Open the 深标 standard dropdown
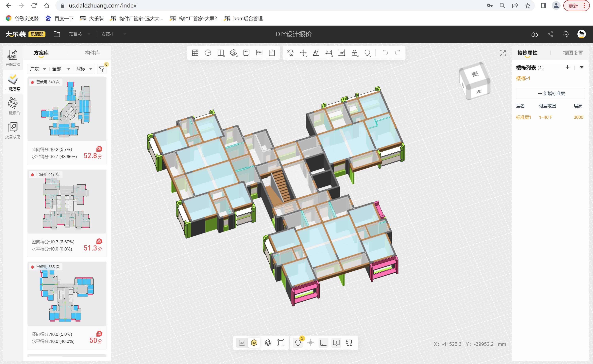The height and width of the screenshot is (364, 593). pyautogui.click(x=84, y=69)
